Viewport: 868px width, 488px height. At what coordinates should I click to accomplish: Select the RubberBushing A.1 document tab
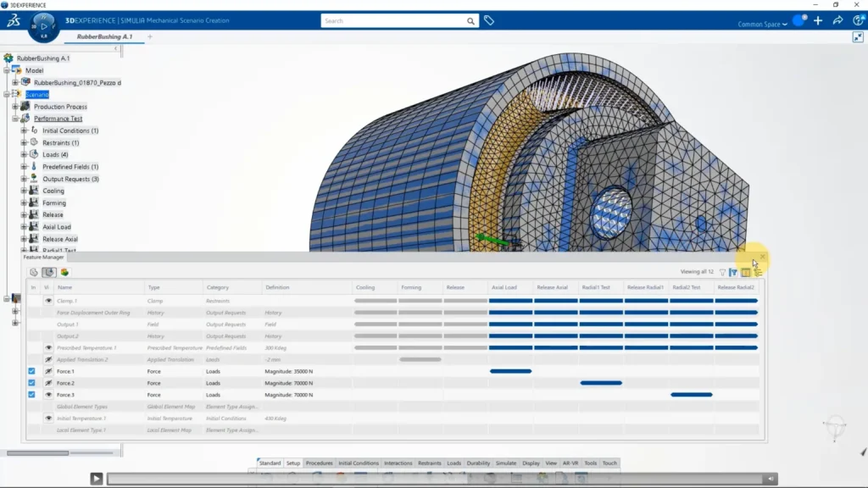click(x=104, y=36)
